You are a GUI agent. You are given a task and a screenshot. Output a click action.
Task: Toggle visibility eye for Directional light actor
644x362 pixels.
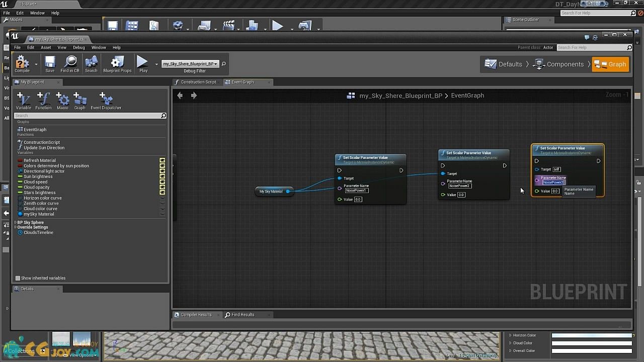[x=163, y=171]
